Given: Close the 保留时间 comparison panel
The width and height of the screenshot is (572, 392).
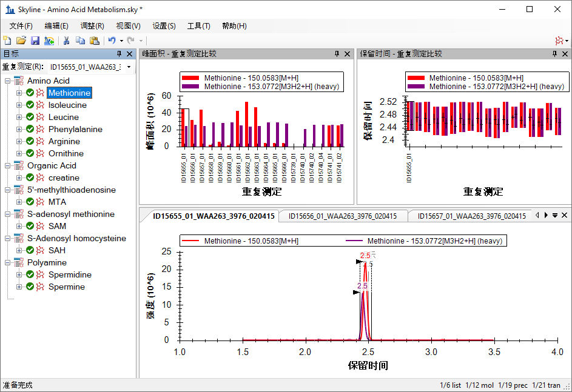Looking at the screenshot, I should [564, 54].
